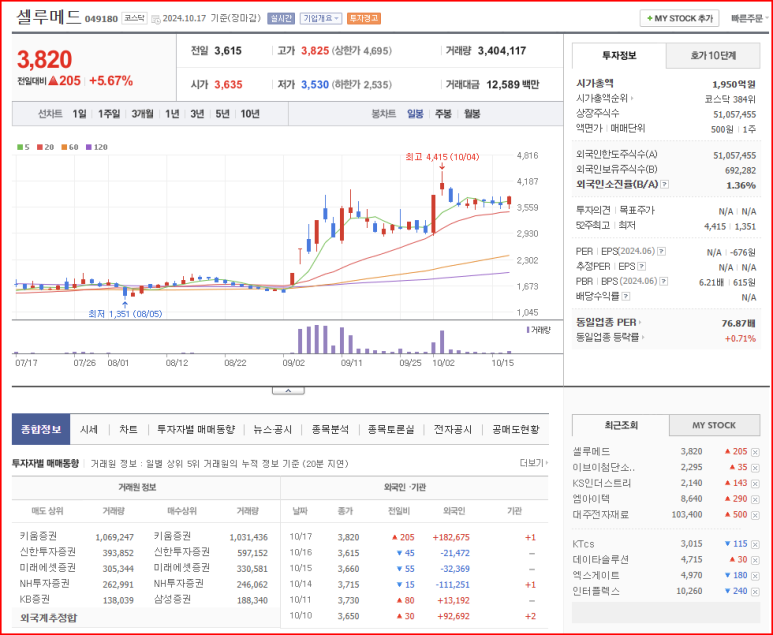The image size is (773, 635).
Task: Click 더보기 for investor trading trends
Action: pos(533,463)
